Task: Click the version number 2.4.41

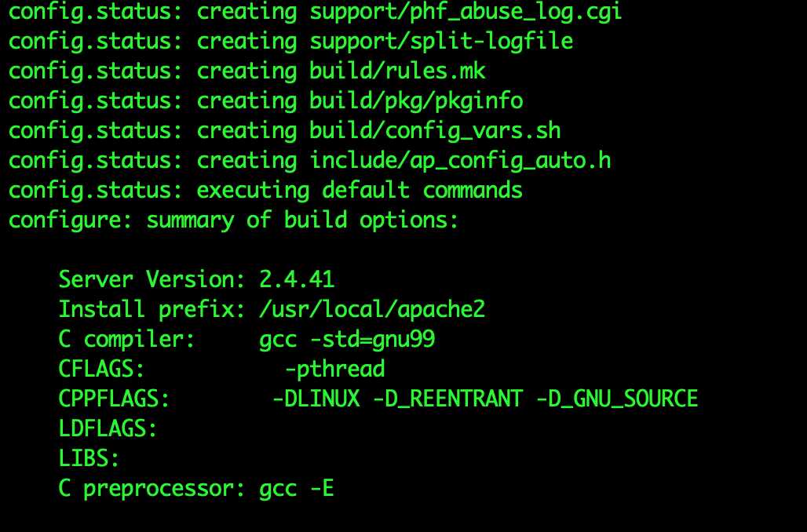Action: [297, 279]
